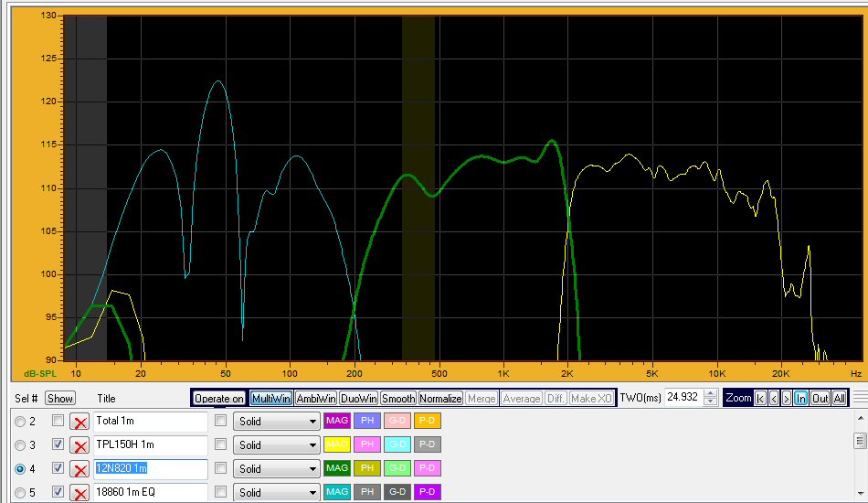Delete the TPL150H 1m measurement with its red X

click(x=79, y=445)
